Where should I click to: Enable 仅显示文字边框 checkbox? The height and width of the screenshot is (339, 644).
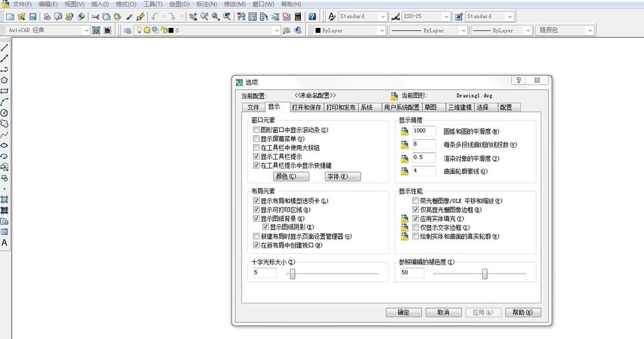pyautogui.click(x=416, y=228)
